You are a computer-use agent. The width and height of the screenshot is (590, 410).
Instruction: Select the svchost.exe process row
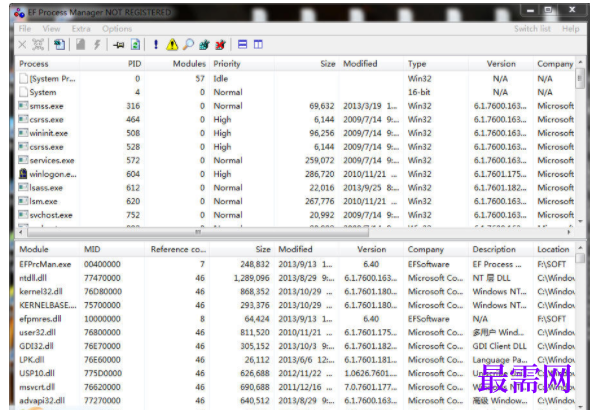295,215
